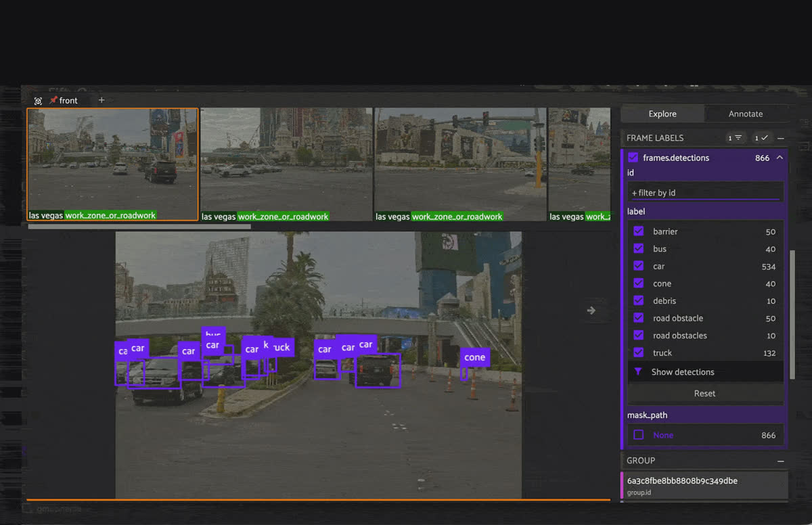Open second thumbnail with white SUV
This screenshot has height=525, width=812.
(x=286, y=164)
